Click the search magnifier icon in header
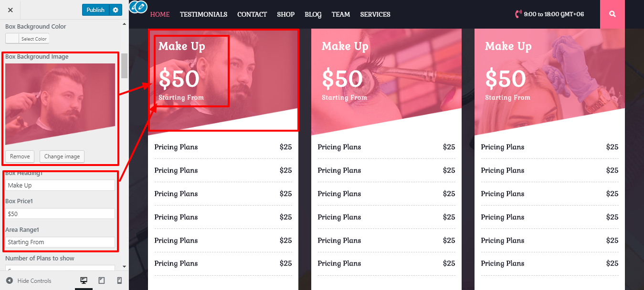This screenshot has height=290, width=644. (612, 14)
